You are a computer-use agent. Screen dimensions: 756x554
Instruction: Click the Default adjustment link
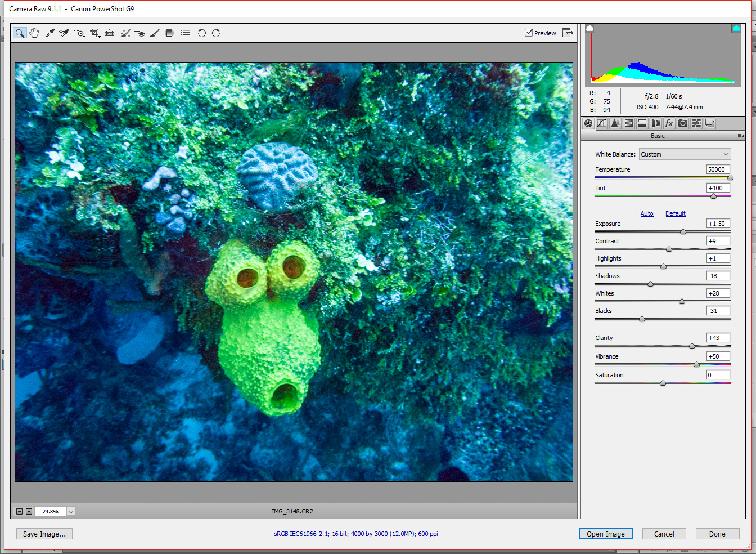[x=675, y=213]
